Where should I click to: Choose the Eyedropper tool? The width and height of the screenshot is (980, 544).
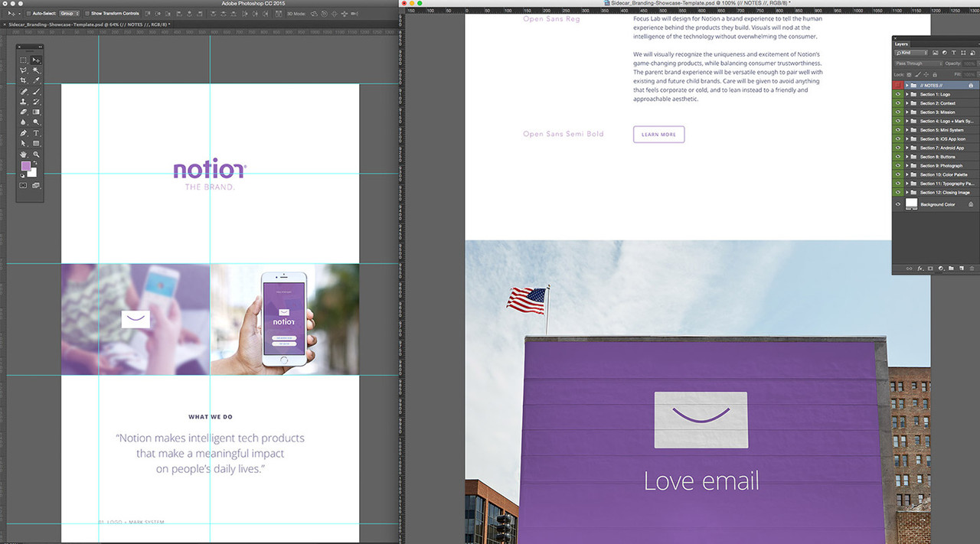(x=36, y=80)
